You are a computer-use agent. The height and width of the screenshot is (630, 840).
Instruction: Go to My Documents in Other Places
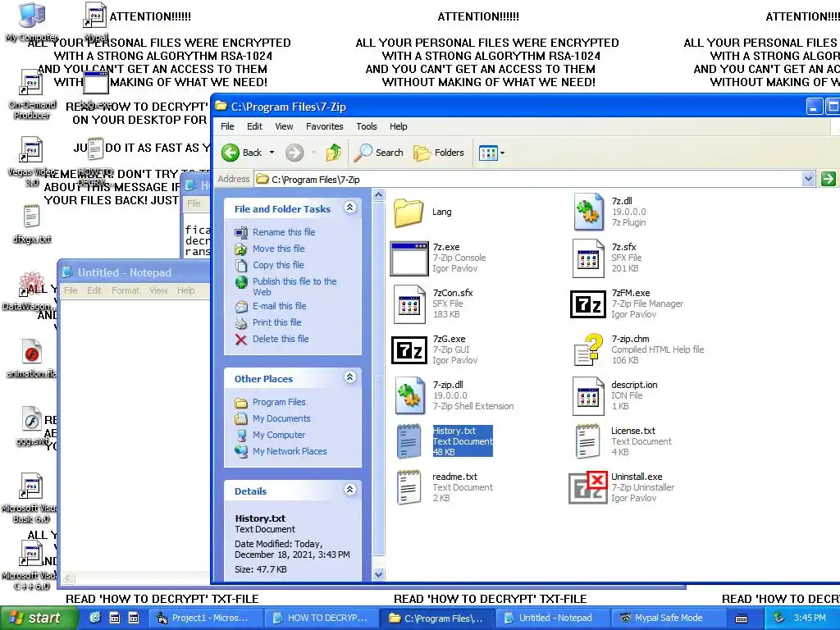point(281,419)
